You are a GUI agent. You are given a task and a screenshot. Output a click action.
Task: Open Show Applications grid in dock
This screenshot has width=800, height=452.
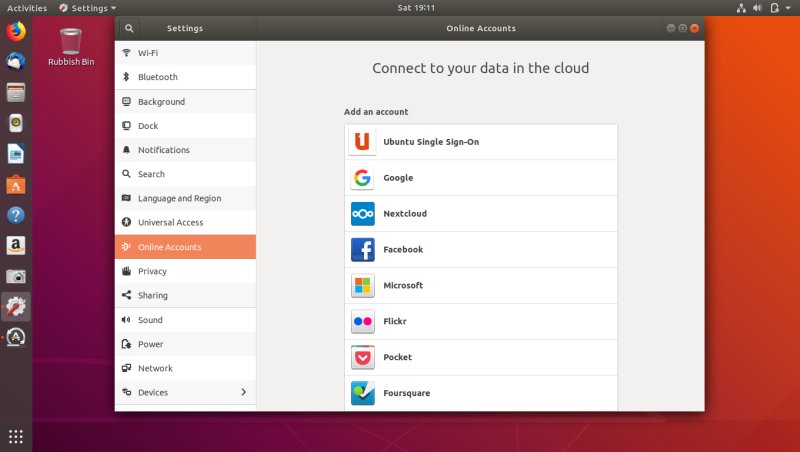click(x=16, y=436)
